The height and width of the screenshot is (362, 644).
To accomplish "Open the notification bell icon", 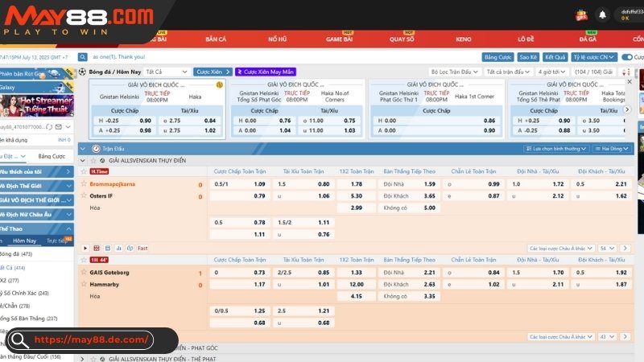I will pos(602,15).
